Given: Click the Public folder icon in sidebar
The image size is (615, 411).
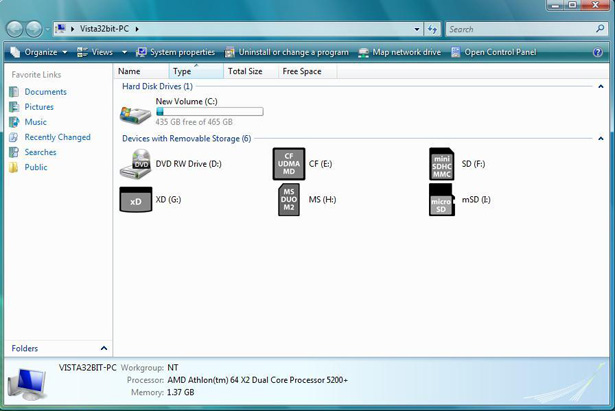Looking at the screenshot, I should [x=14, y=167].
